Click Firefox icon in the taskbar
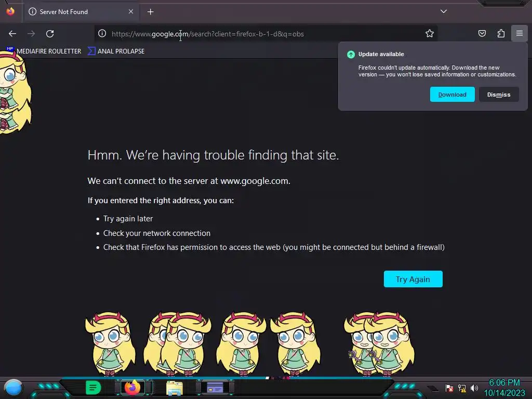Screen dimensions: 532x399 [x=132, y=388]
